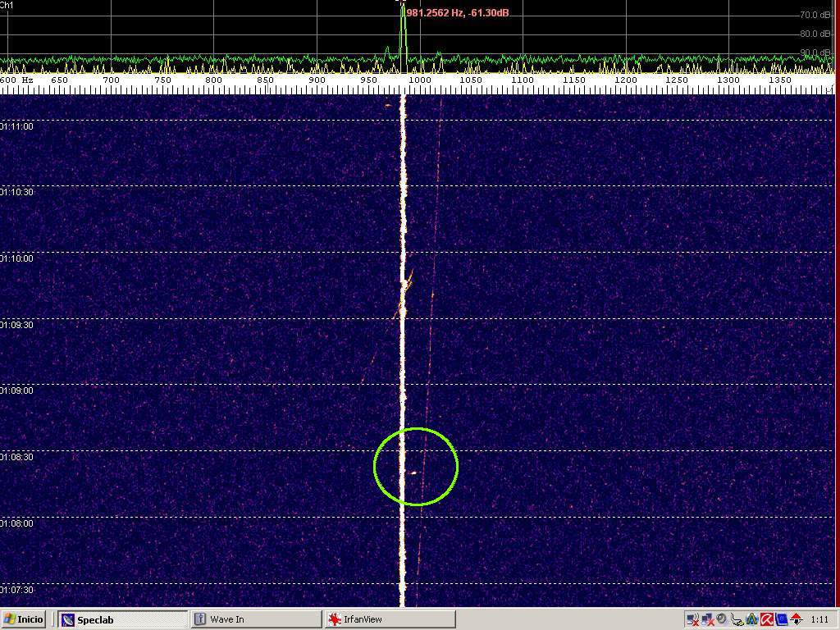The height and width of the screenshot is (630, 840).
Task: Click the 01:10:00 time marker on waterfall
Action: (17, 258)
